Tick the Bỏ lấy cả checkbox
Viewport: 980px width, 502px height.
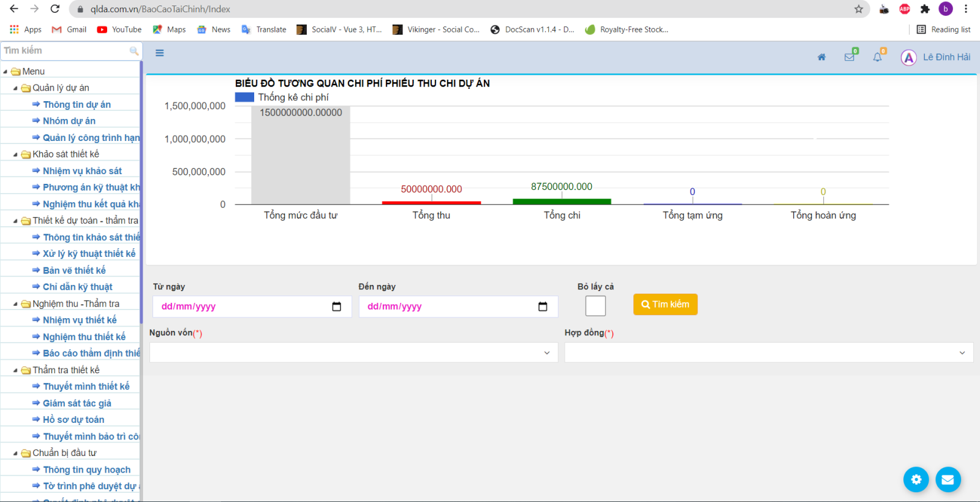coord(595,306)
